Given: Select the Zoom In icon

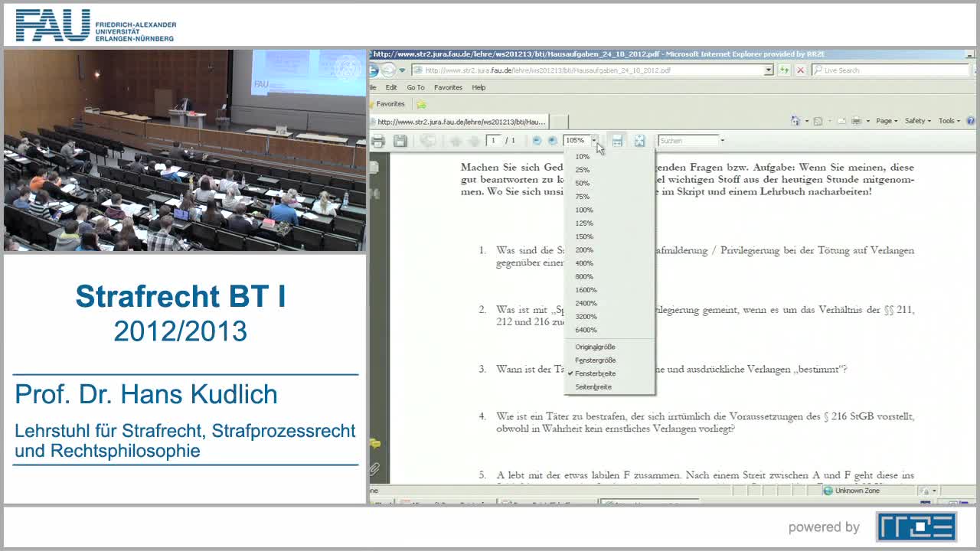Looking at the screenshot, I should pos(553,140).
